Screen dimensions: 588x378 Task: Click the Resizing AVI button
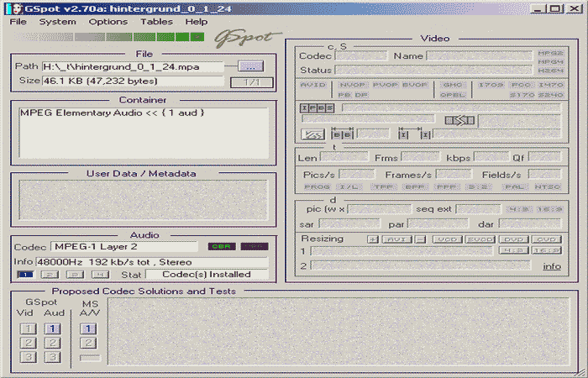coord(396,239)
